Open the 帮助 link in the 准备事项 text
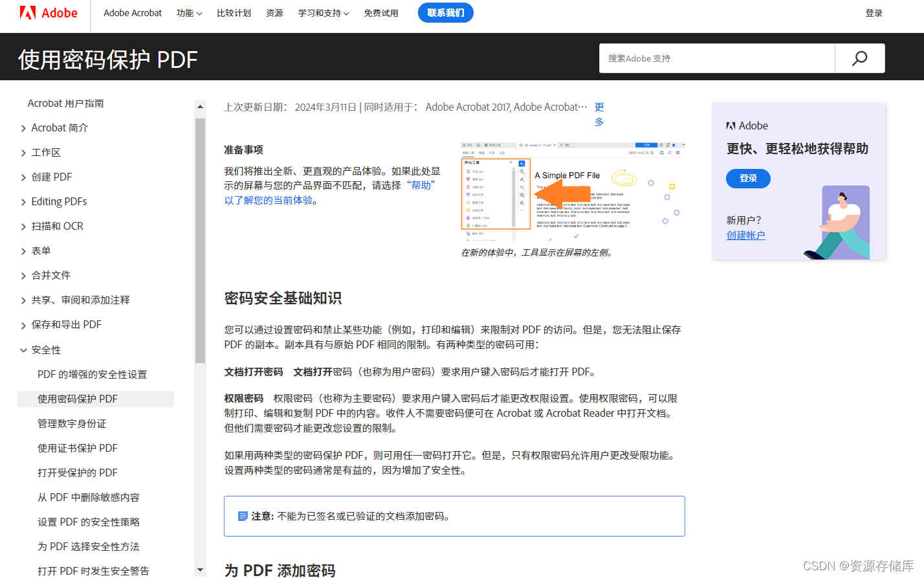The width and height of the screenshot is (924, 578). click(421, 184)
